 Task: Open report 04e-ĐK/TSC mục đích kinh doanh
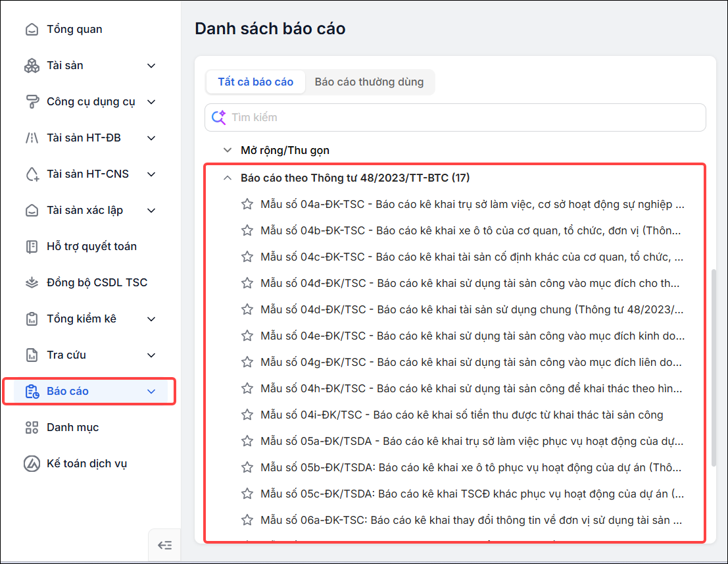(x=473, y=336)
